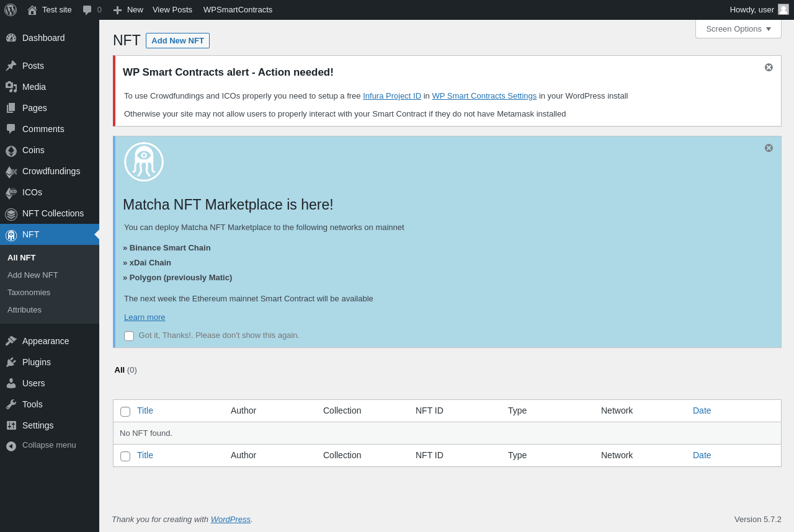Select the All (0) filter link
Viewport: 794px width, 532px height.
tap(125, 370)
